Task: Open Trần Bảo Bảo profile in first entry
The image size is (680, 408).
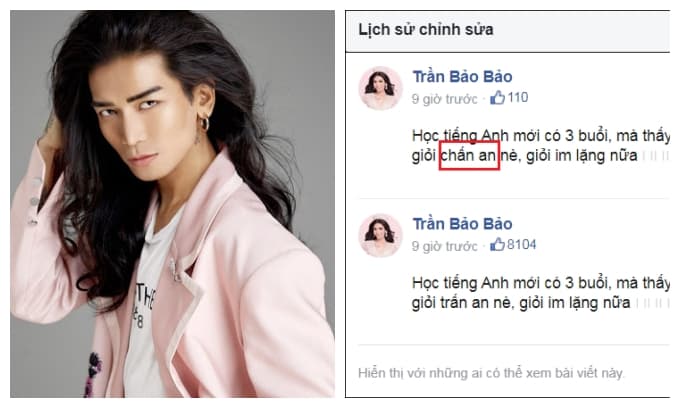Action: [x=462, y=76]
